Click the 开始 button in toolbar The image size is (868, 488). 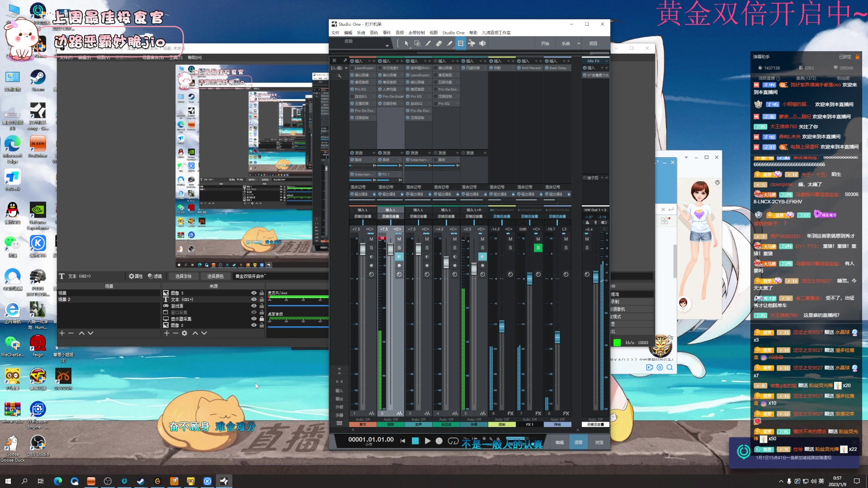coord(545,44)
